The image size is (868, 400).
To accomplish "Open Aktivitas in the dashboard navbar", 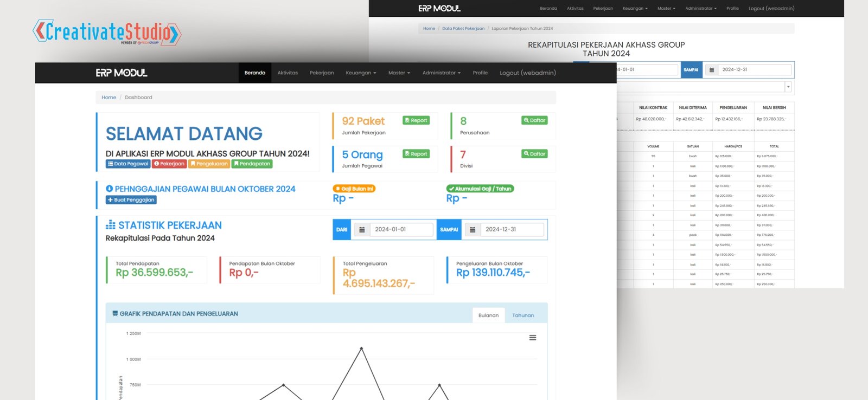I will click(x=288, y=73).
